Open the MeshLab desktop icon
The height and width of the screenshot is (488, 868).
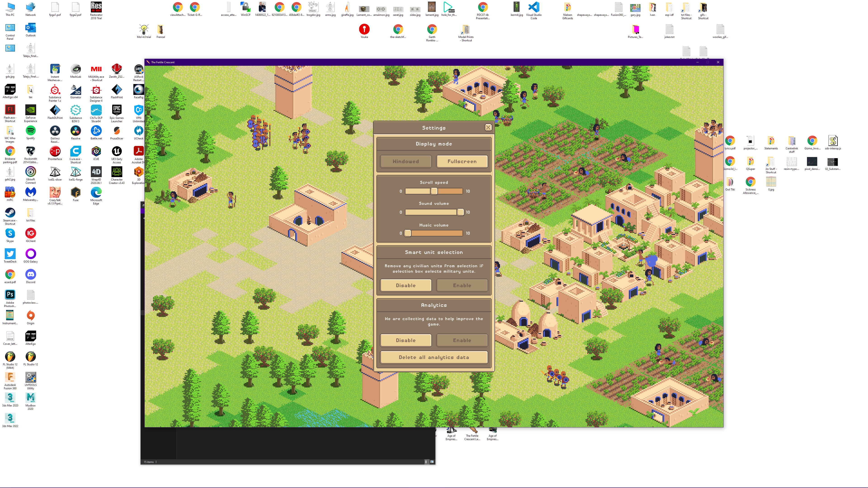pyautogui.click(x=75, y=71)
